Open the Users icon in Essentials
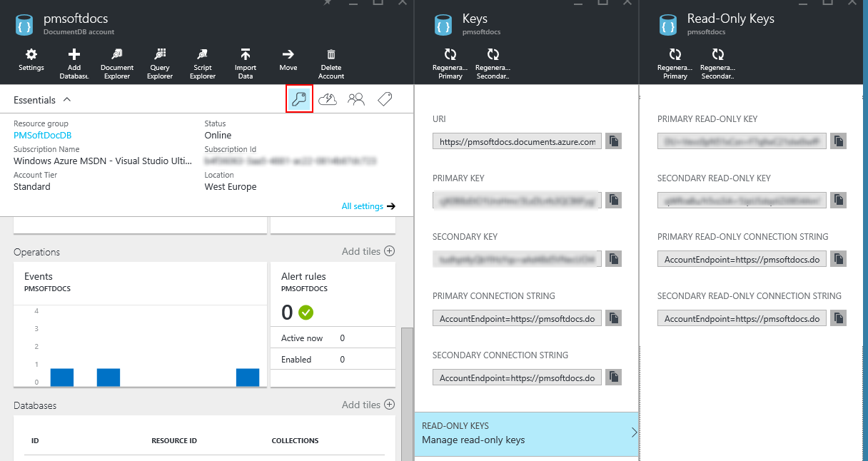Image resolution: width=868 pixels, height=461 pixels. pyautogui.click(x=356, y=99)
